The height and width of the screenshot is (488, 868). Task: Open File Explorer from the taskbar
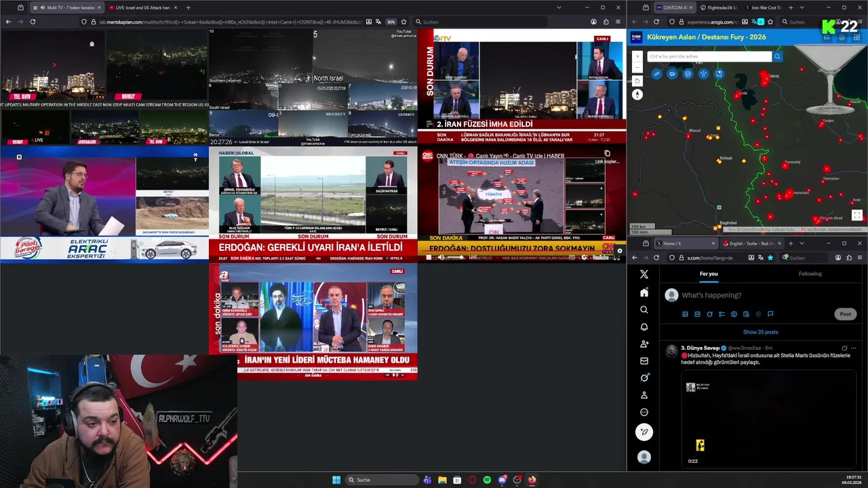coord(442,480)
